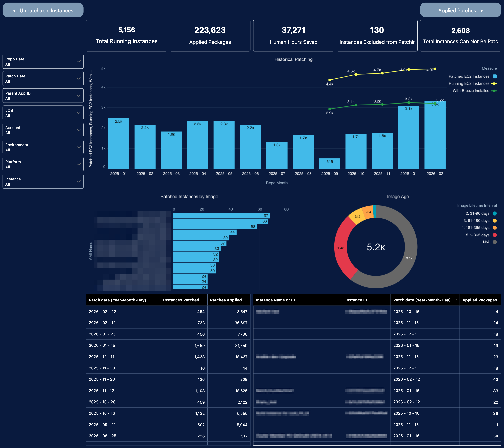This screenshot has width=504, height=448.
Task: Click the yellow 312 donut segment
Action: [357, 216]
